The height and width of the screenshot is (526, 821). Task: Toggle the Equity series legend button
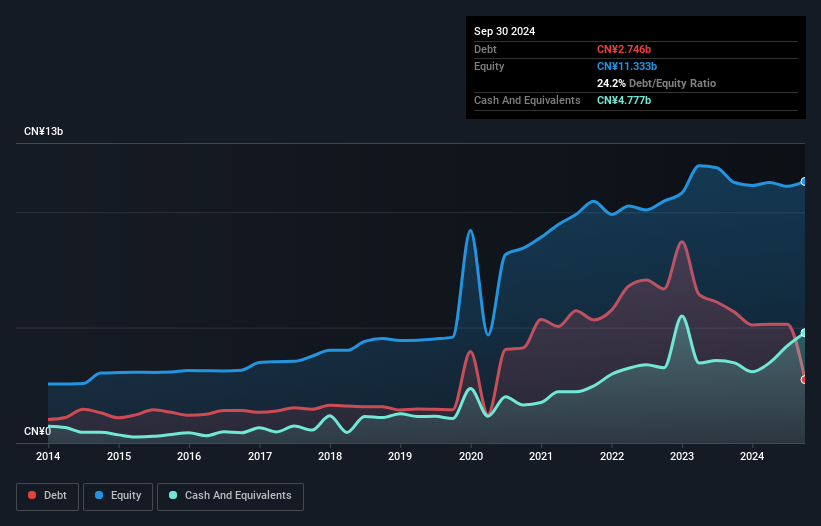[118, 496]
